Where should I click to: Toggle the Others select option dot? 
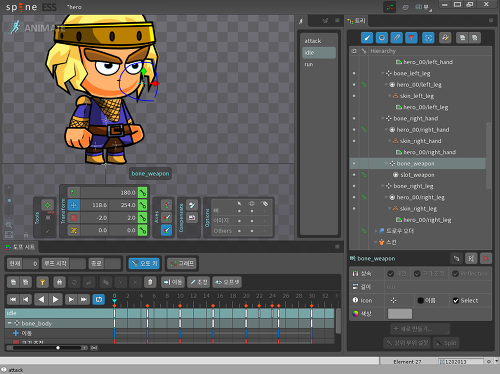[239, 231]
